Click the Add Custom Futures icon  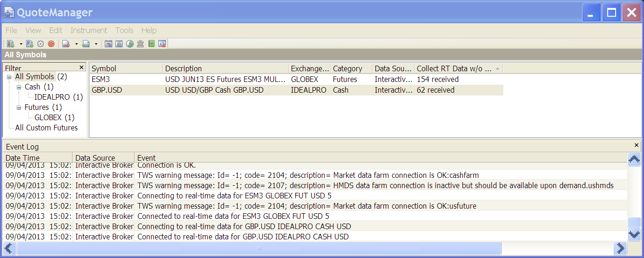[x=30, y=44]
